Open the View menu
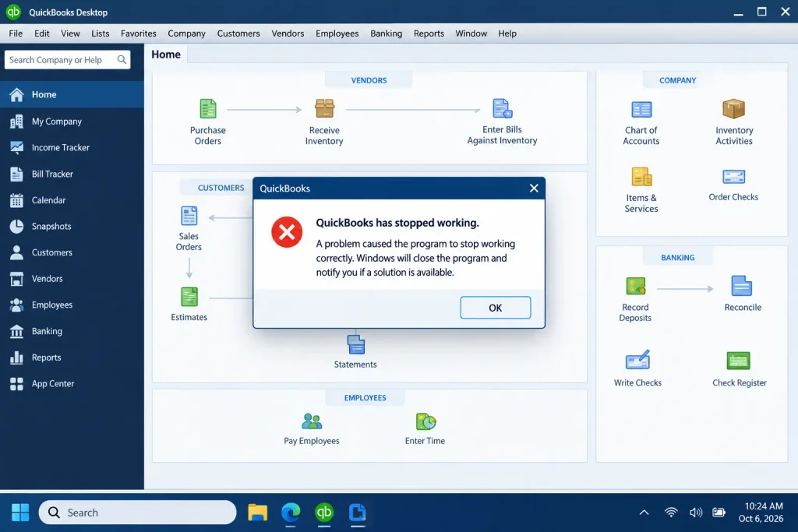Viewport: 798px width, 532px height. [x=70, y=33]
